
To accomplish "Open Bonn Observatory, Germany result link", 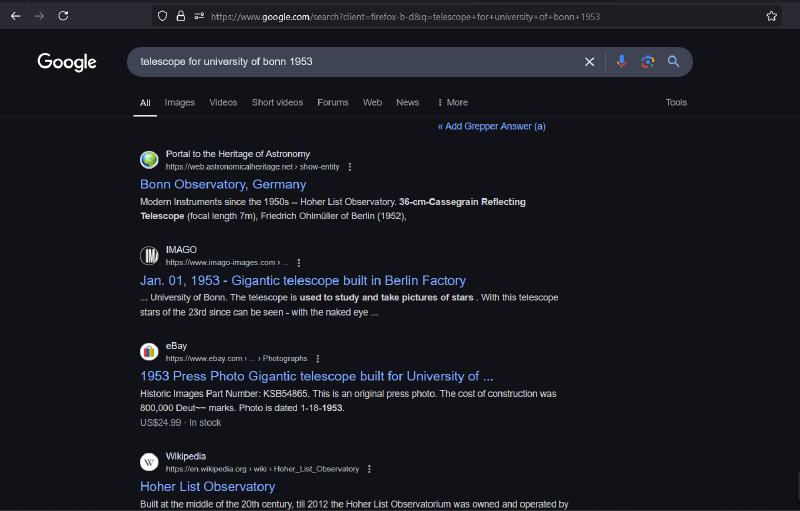I will point(223,185).
